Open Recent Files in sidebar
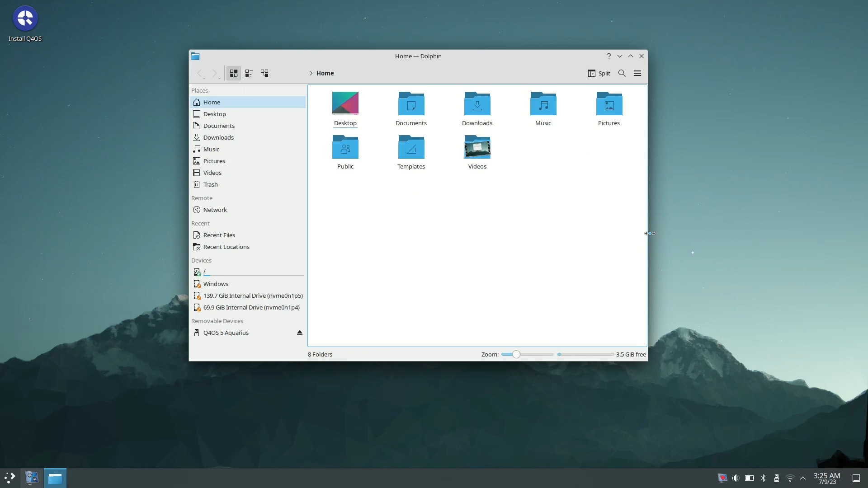The width and height of the screenshot is (868, 488). click(x=248, y=235)
